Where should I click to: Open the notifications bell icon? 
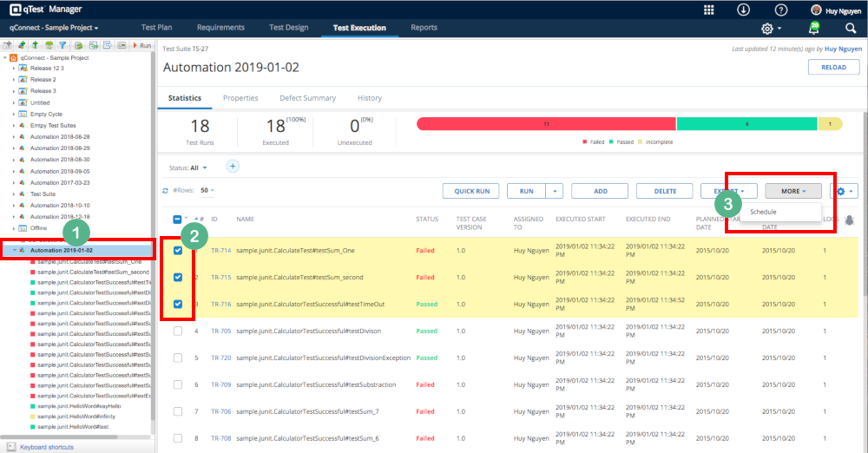pos(814,28)
